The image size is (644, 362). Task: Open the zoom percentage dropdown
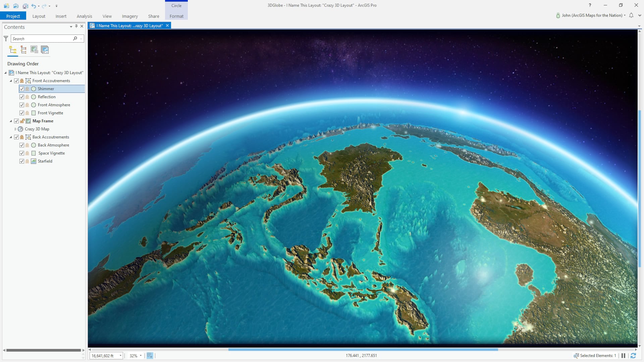pyautogui.click(x=141, y=356)
